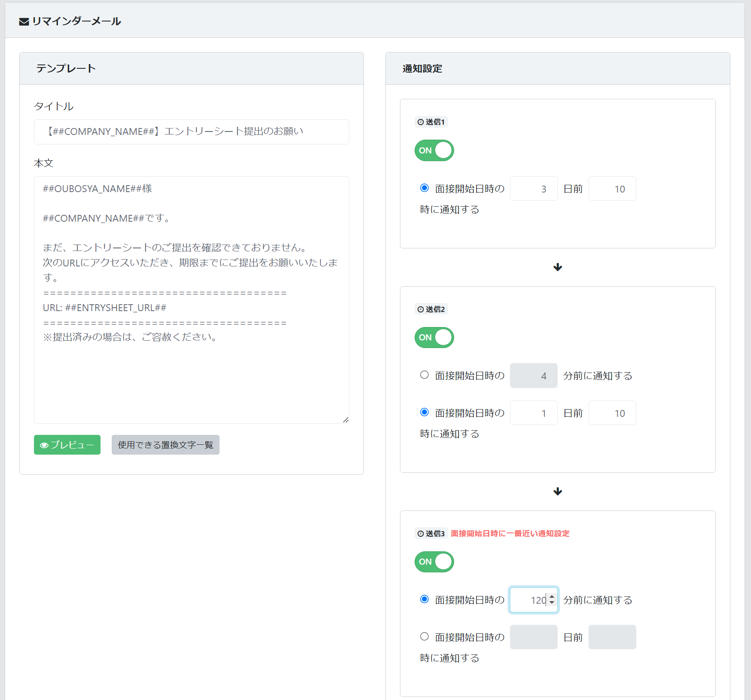Click the eye icon in プレビュー button
Image resolution: width=751 pixels, height=700 pixels.
click(44, 445)
